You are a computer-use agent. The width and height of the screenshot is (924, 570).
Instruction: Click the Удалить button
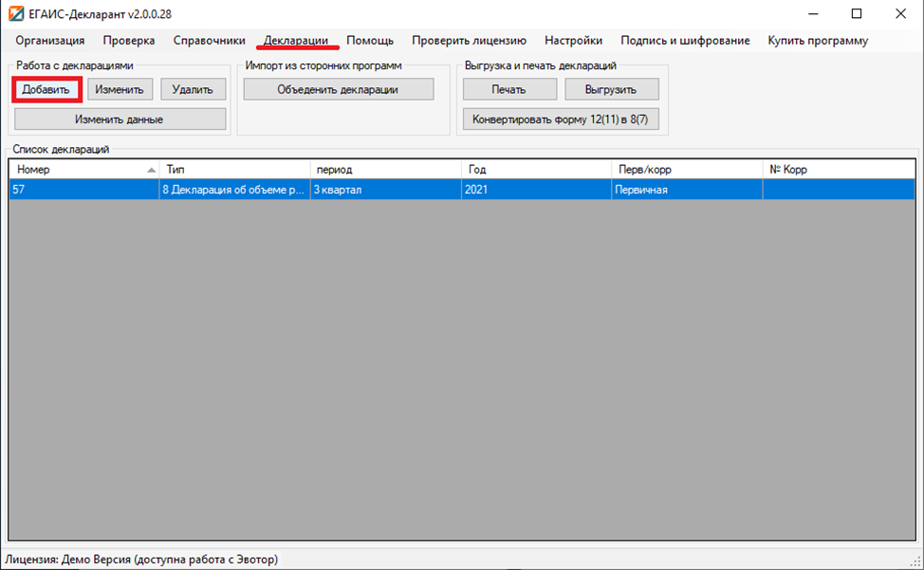(x=193, y=89)
